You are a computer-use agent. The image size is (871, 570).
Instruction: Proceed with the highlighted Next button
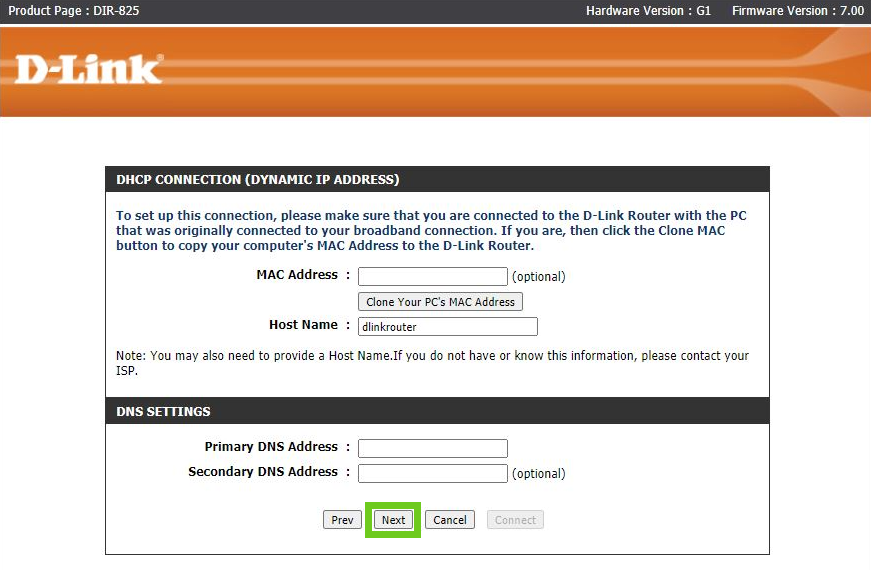pos(393,520)
